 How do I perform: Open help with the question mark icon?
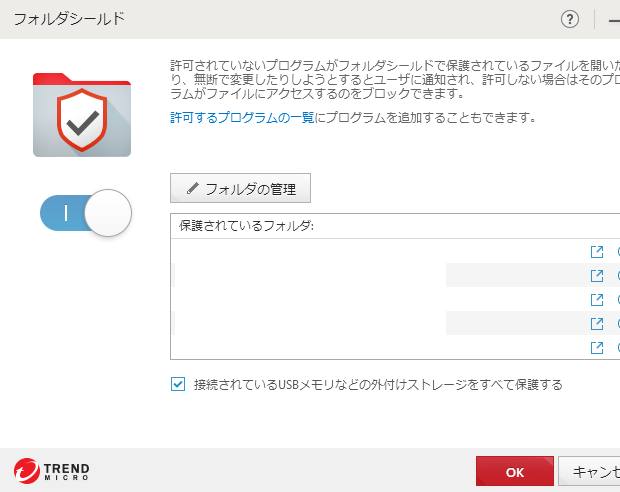pos(571,20)
